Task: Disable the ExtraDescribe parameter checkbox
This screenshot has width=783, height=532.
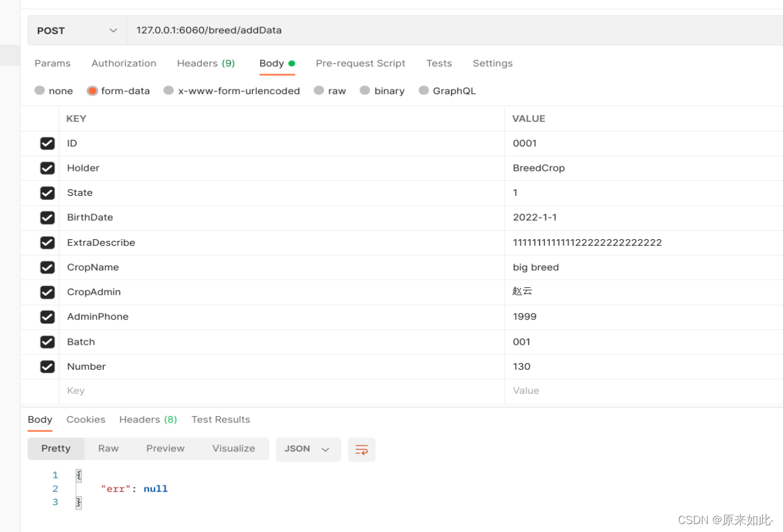Action: point(47,242)
